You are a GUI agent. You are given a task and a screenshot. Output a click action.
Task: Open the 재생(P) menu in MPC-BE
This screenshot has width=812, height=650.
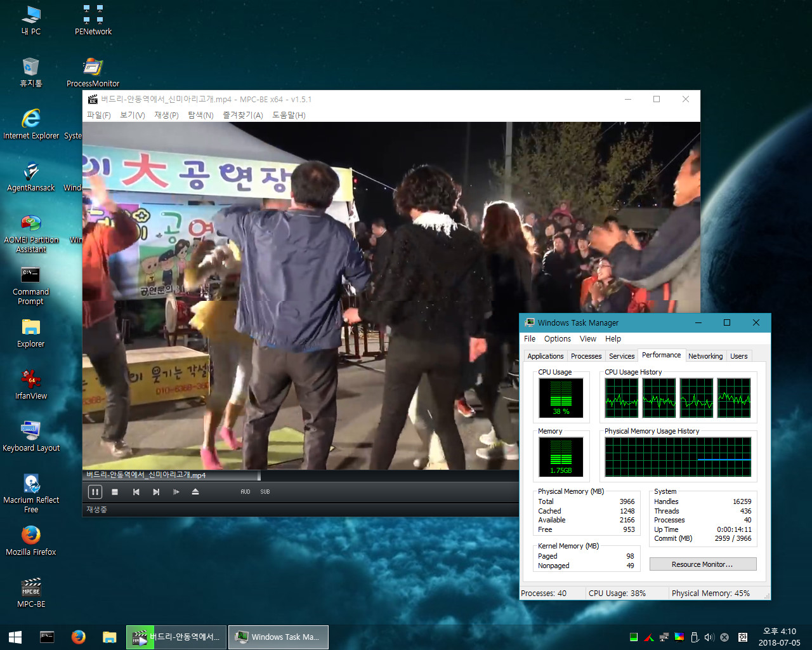click(166, 116)
